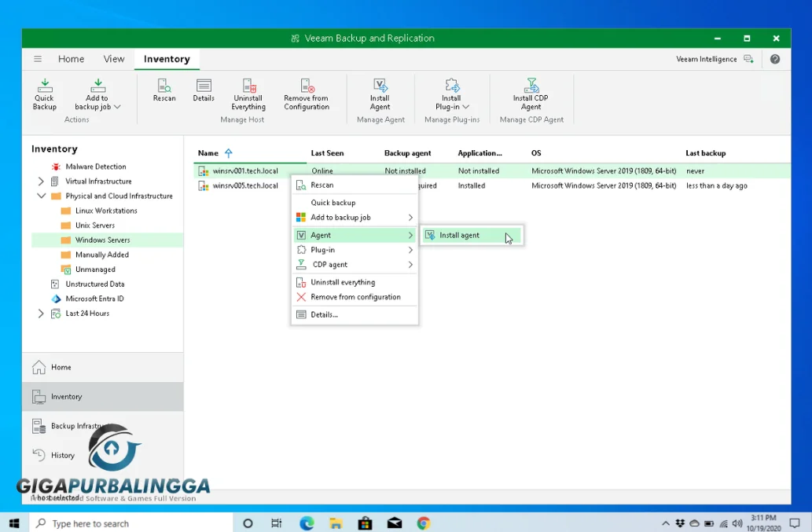
Task: Sort by the Last Seen column header
Action: 327,153
